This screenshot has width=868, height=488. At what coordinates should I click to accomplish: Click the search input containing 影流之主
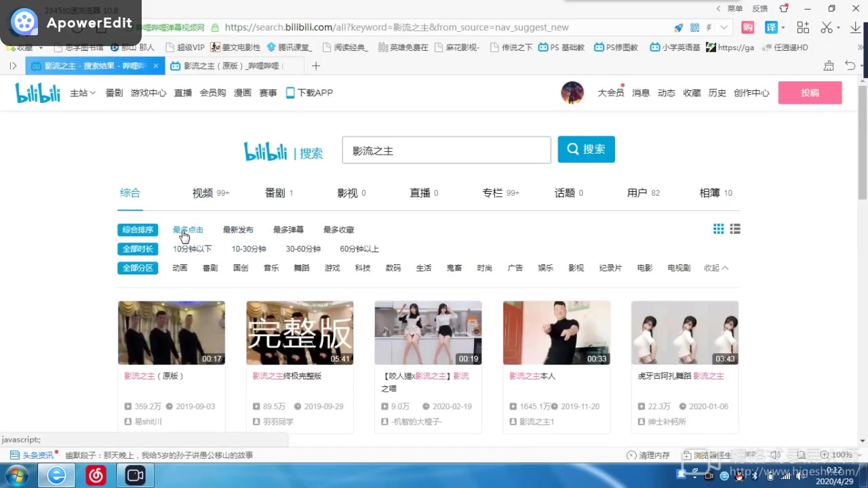pyautogui.click(x=446, y=150)
